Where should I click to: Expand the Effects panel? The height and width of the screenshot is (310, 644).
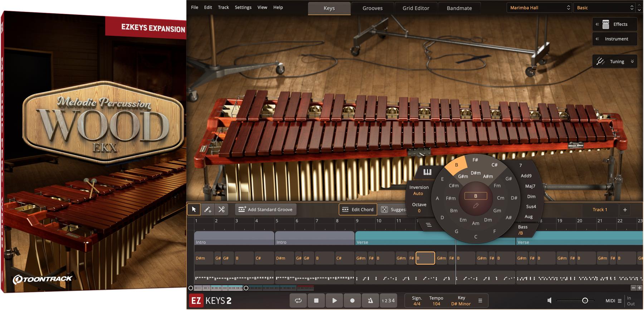pos(615,24)
